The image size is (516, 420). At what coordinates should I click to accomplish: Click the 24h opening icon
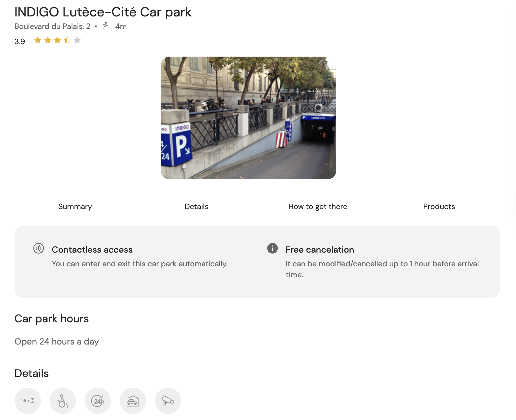[x=98, y=401]
